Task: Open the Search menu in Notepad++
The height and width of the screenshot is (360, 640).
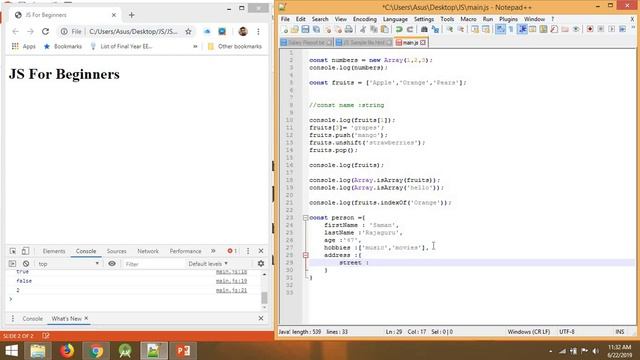Action: 320,19
